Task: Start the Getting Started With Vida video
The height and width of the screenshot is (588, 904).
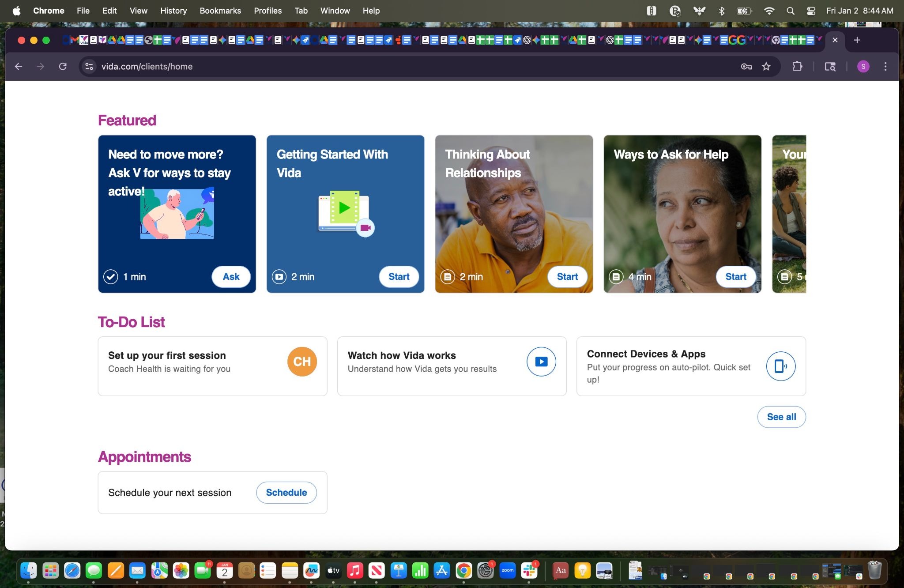Action: tap(399, 277)
